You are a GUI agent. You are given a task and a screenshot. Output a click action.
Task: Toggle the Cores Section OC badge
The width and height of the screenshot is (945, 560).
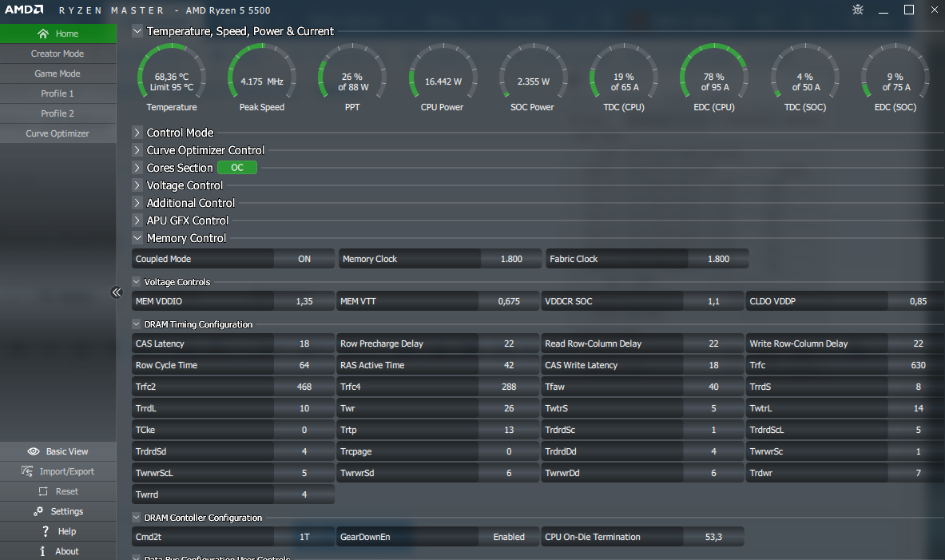point(237,168)
